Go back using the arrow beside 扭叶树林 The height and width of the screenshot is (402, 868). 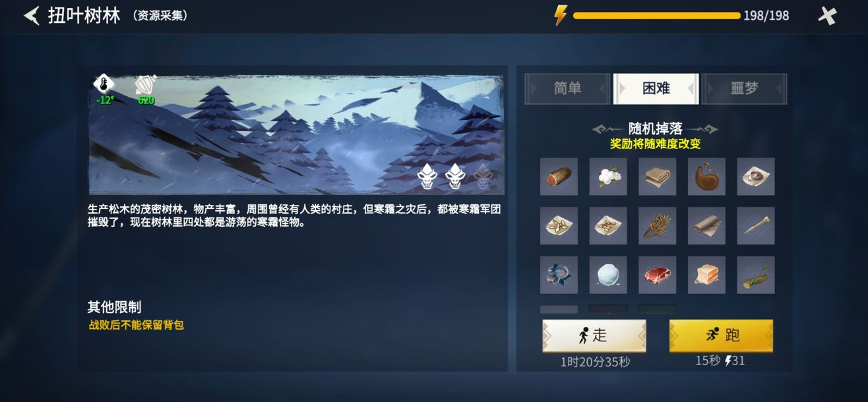coord(31,16)
